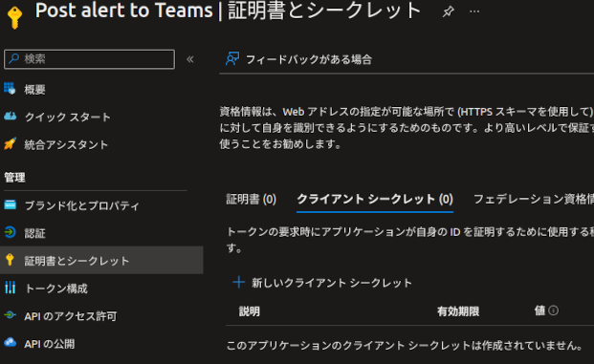Pin this page using the pin icon
594x364 pixels.
[449, 11]
